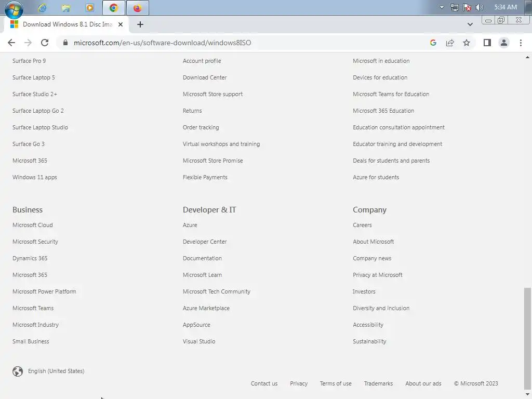Share this page via share icon
This screenshot has width=532, height=399.
pos(450,43)
